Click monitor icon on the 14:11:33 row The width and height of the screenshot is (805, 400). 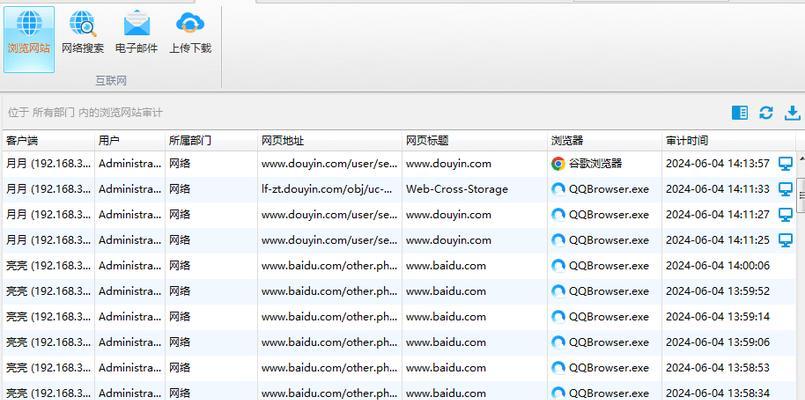tap(785, 189)
